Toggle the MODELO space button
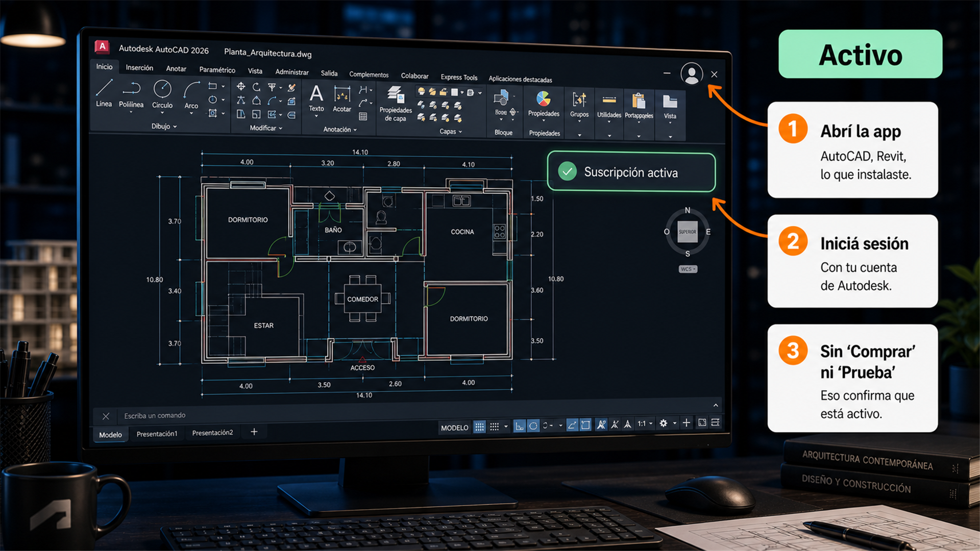Viewport: 980px width, 551px height. pos(454,428)
